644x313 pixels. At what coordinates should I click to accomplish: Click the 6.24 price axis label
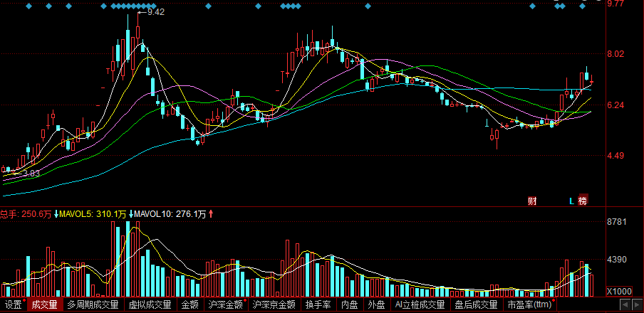[x=616, y=105]
